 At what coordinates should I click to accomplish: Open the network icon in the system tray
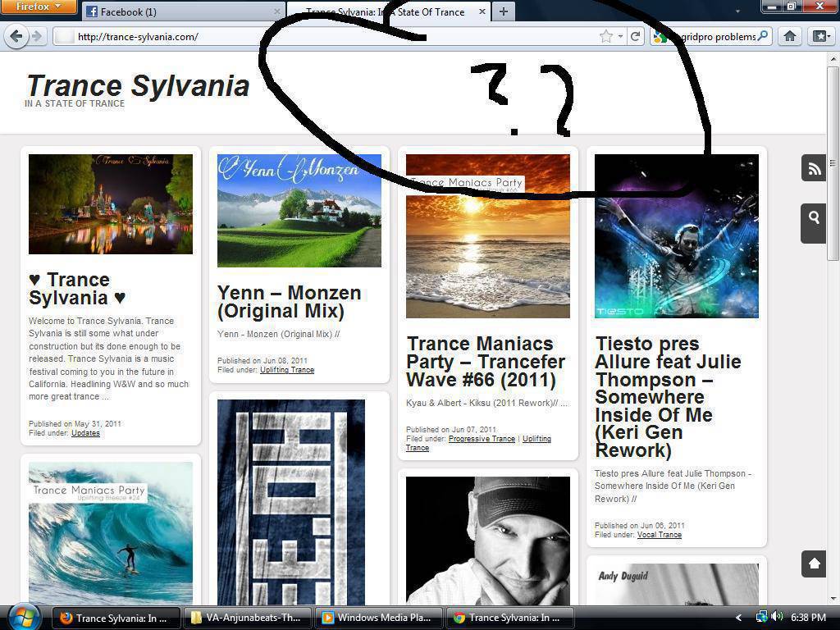point(761,617)
